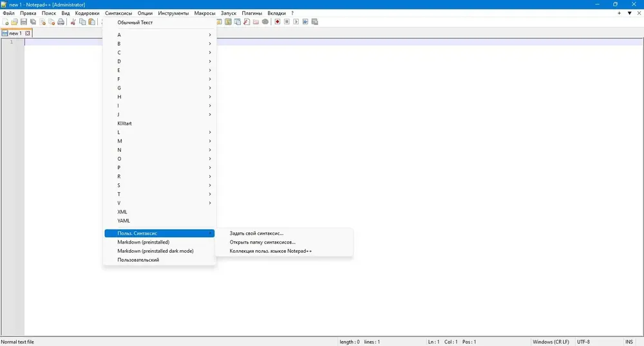
Task: Click the Paste toolbar icon
Action: click(x=92, y=22)
